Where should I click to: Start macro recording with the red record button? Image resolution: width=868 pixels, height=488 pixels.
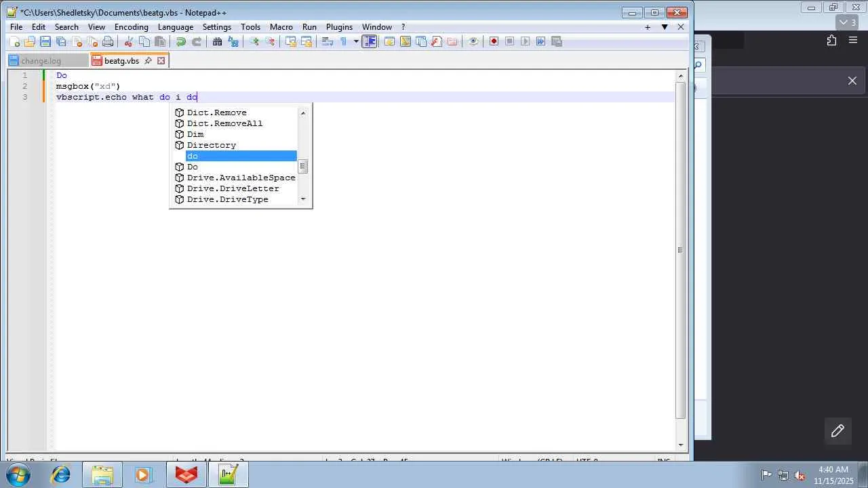[494, 41]
